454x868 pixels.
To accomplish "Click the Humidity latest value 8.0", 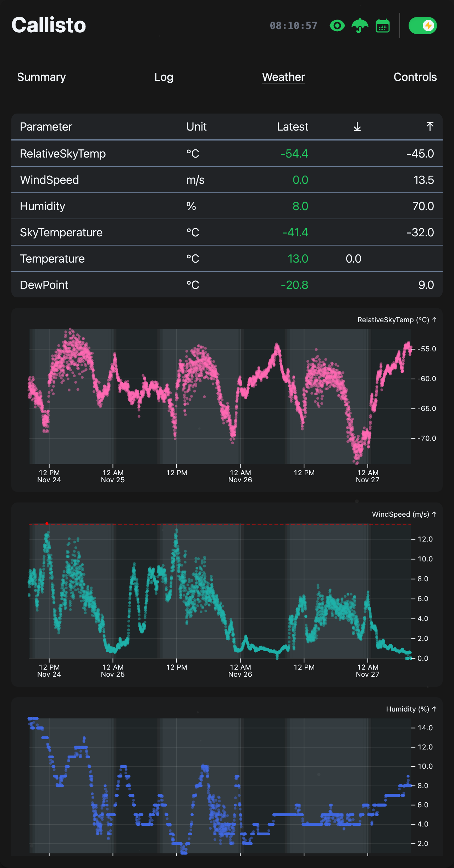I will point(300,206).
